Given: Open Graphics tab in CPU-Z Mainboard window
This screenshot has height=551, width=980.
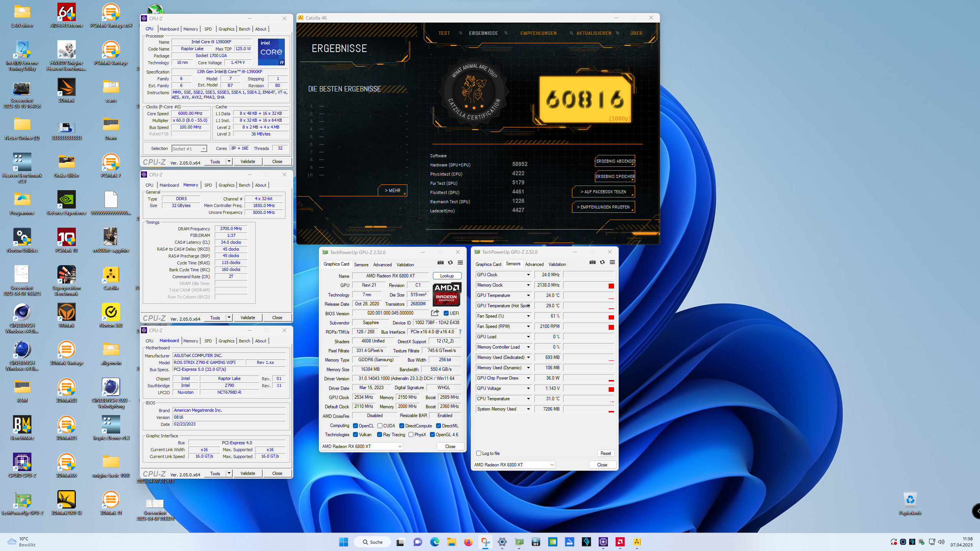Looking at the screenshot, I should pos(226,341).
